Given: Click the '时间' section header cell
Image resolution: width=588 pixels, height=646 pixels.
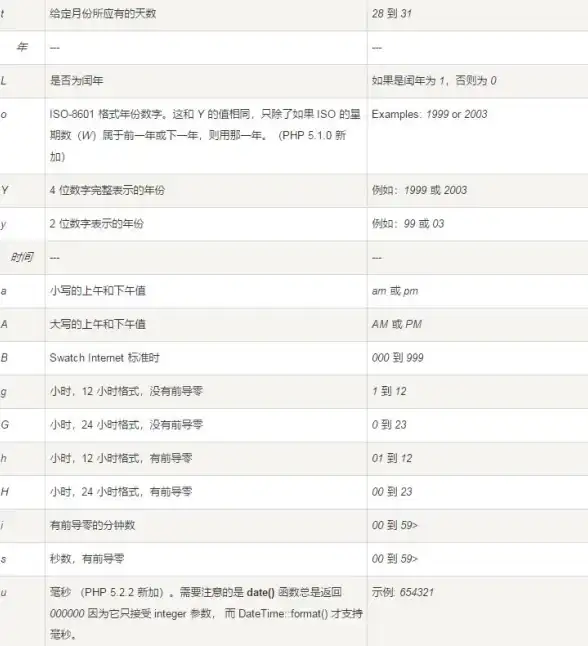Looking at the screenshot, I should click(x=22, y=257).
